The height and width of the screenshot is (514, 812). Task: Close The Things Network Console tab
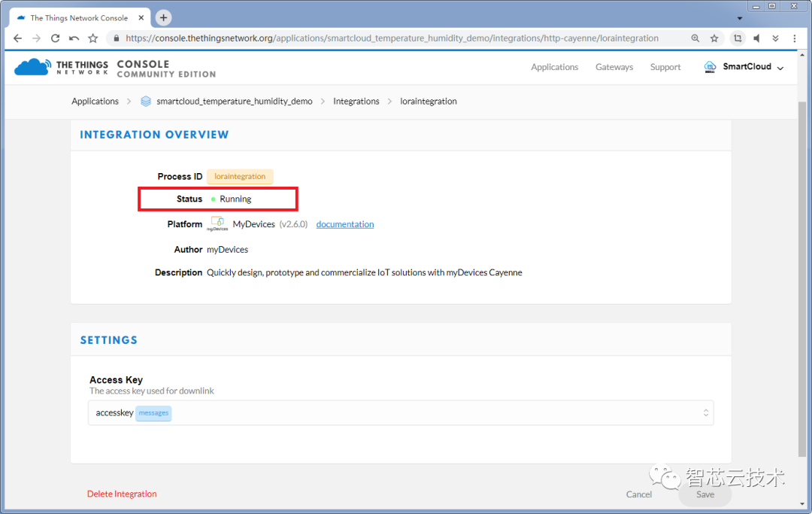point(141,17)
